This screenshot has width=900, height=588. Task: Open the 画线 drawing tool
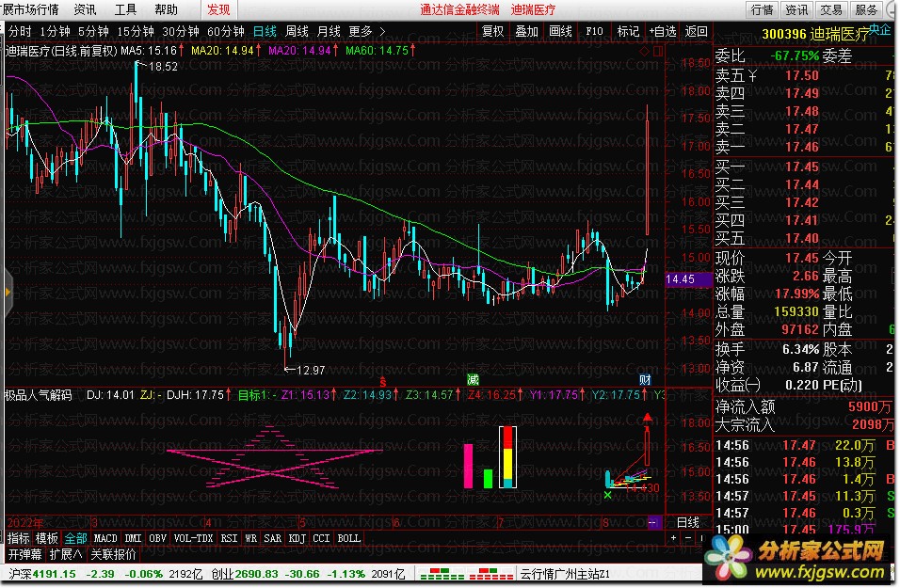(560, 32)
